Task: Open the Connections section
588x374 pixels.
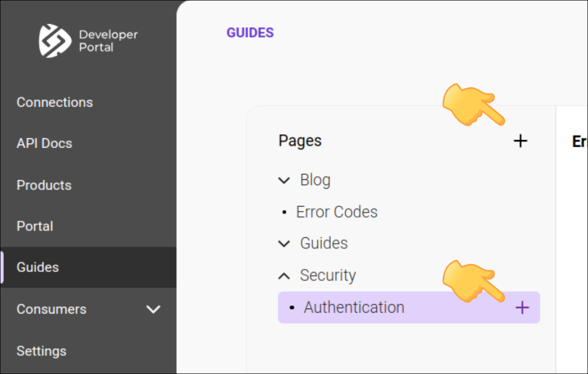Action: (54, 102)
